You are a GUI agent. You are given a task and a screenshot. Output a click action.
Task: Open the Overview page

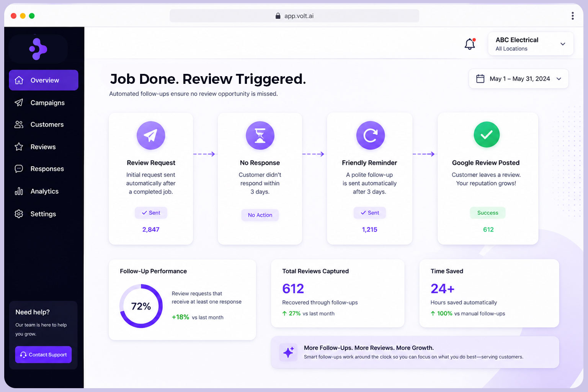tap(44, 80)
